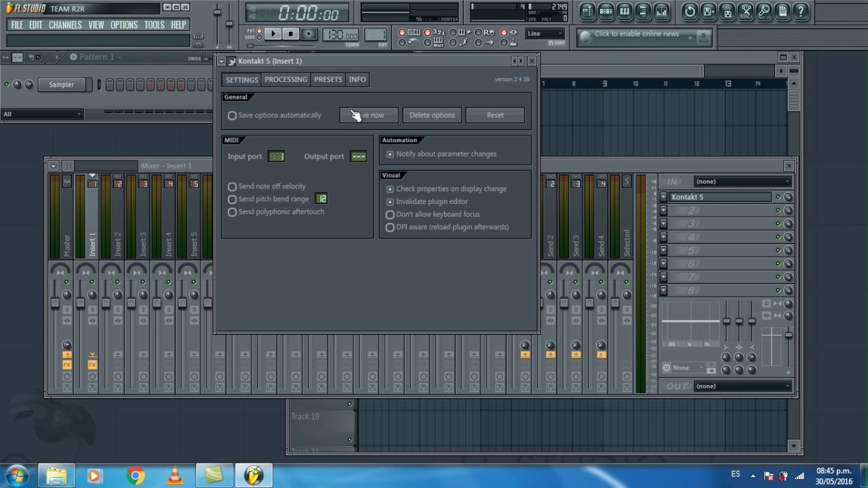Open the All channel filter dropdown
Screen dimensions: 868x488
[42, 114]
